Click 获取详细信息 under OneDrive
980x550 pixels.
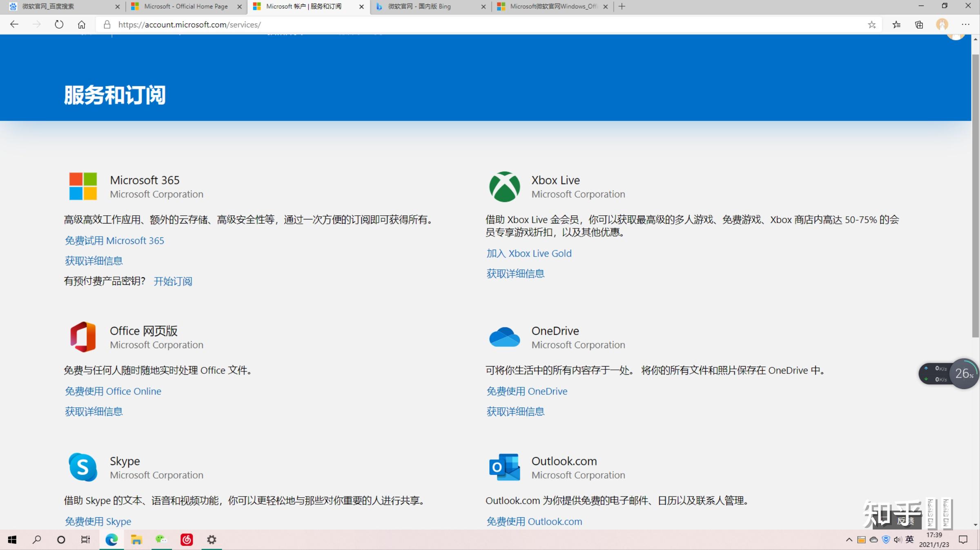[515, 412]
